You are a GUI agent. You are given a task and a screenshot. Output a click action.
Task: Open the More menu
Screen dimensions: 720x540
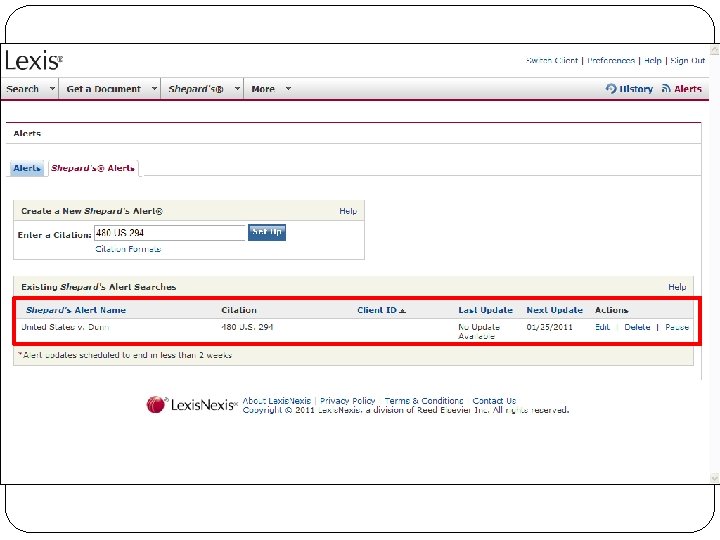(x=263, y=89)
